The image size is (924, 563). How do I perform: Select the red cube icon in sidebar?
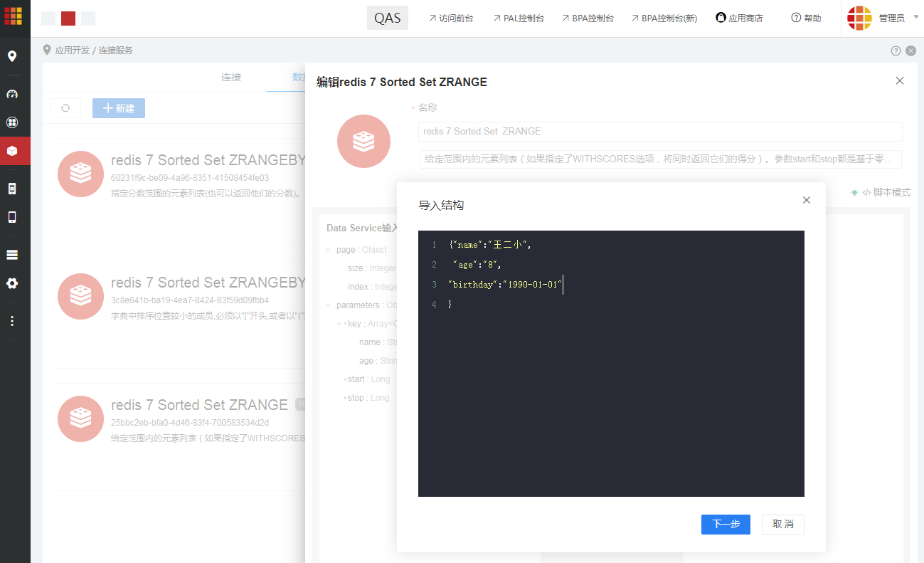pos(12,151)
